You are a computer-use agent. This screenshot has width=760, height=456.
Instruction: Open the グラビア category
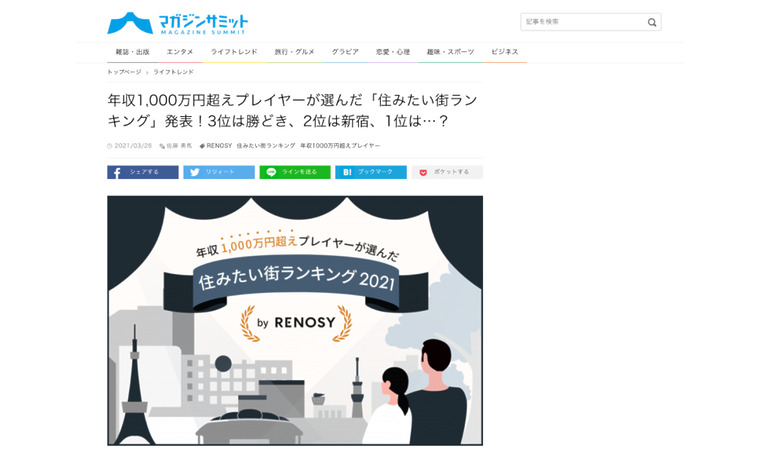[345, 52]
